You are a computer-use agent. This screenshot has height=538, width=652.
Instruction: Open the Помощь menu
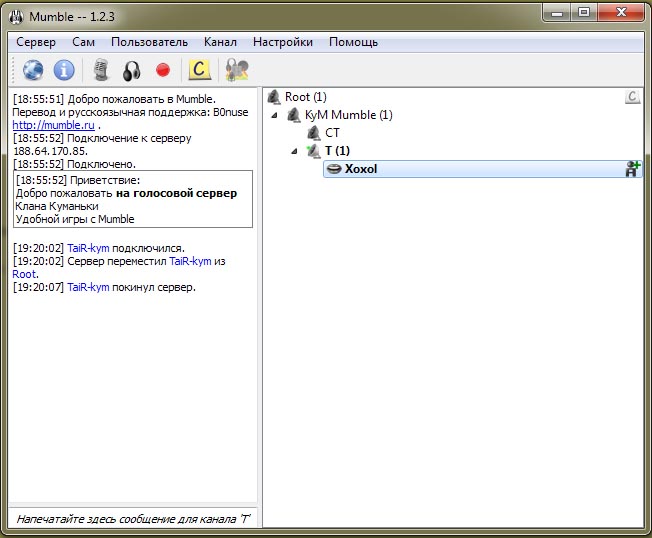click(x=353, y=42)
